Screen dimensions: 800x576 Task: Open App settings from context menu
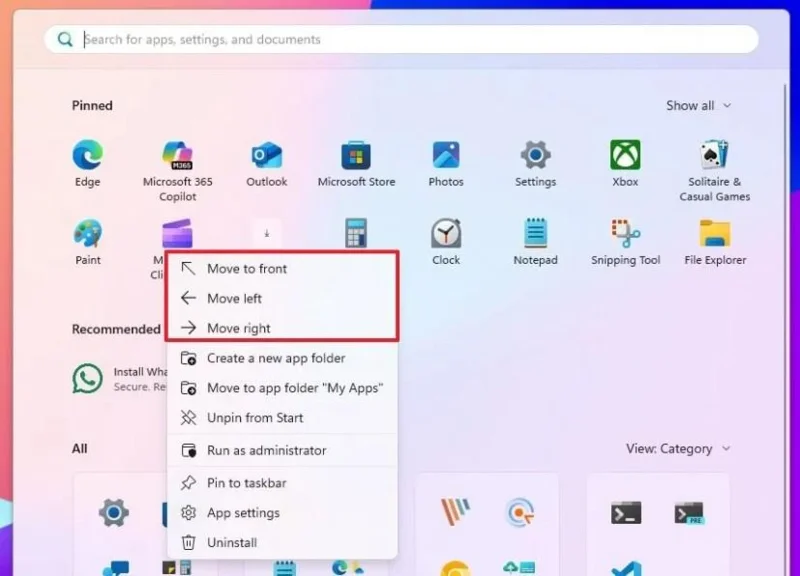tap(282, 513)
